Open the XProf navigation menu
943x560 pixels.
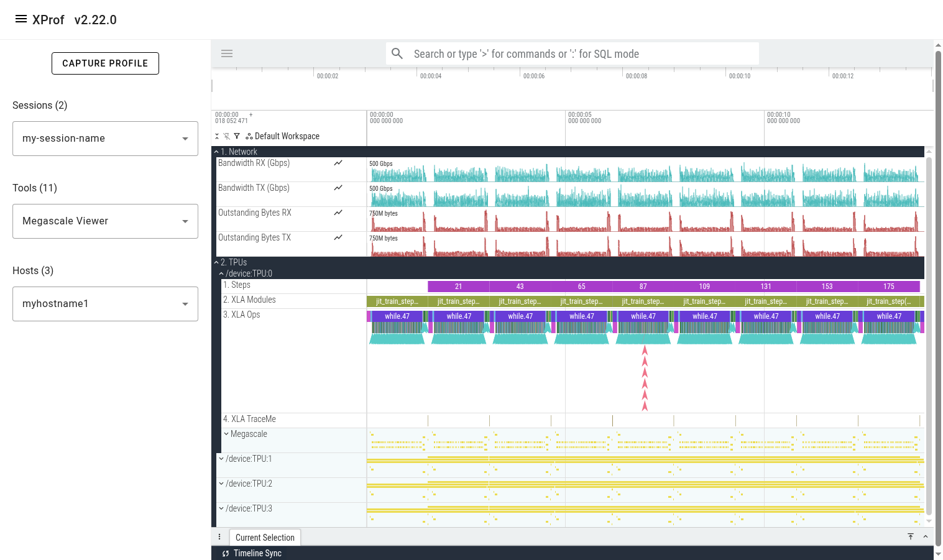[x=20, y=19]
